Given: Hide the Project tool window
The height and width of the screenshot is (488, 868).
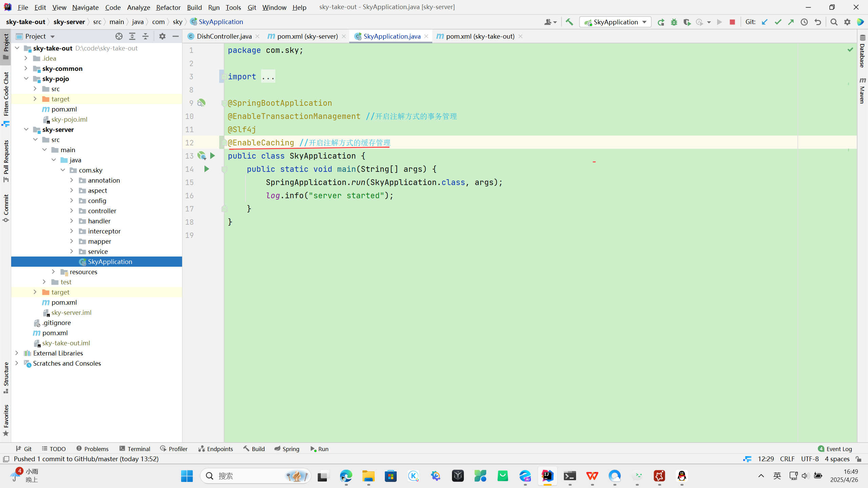Looking at the screenshot, I should pos(176,36).
